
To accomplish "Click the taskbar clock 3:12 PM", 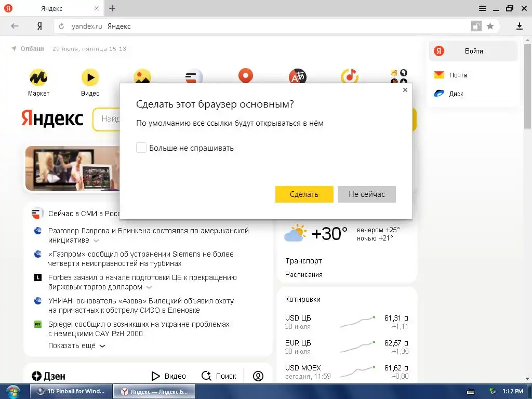I will 513,391.
